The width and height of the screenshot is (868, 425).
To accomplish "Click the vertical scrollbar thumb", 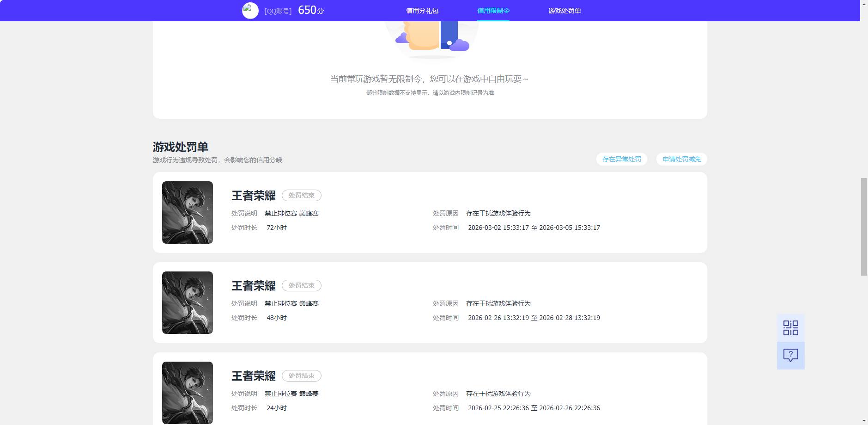I will tap(864, 227).
